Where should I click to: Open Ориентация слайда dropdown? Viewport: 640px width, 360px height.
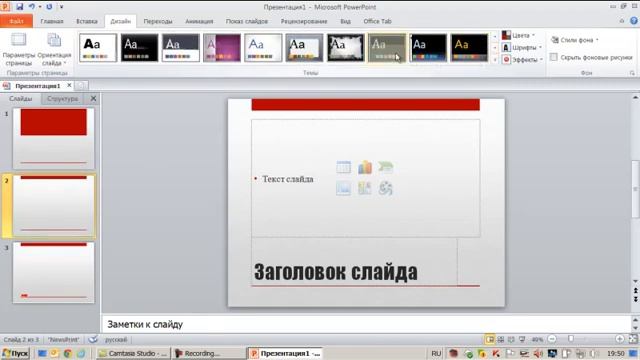[x=54, y=50]
